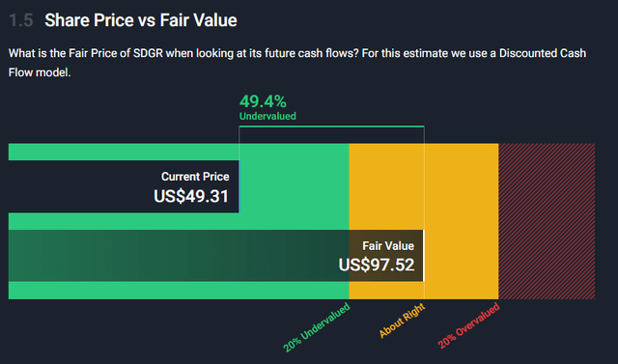Click the 49.4% undervalued percentage
Image resolution: width=618 pixels, height=364 pixels.
click(x=263, y=101)
